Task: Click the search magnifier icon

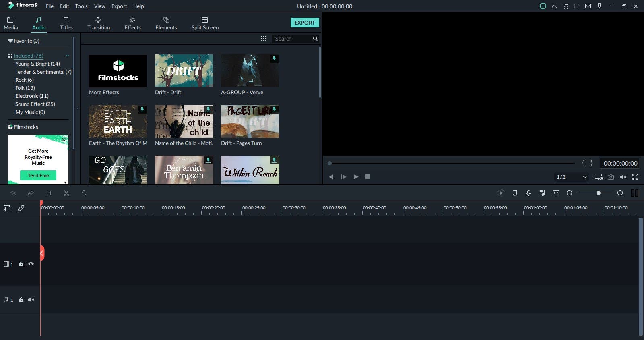Action: (315, 39)
